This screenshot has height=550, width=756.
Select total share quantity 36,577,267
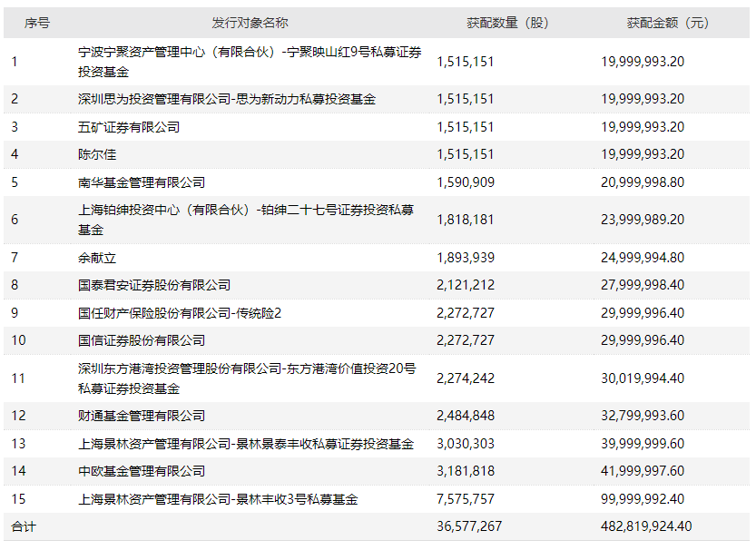tap(469, 526)
